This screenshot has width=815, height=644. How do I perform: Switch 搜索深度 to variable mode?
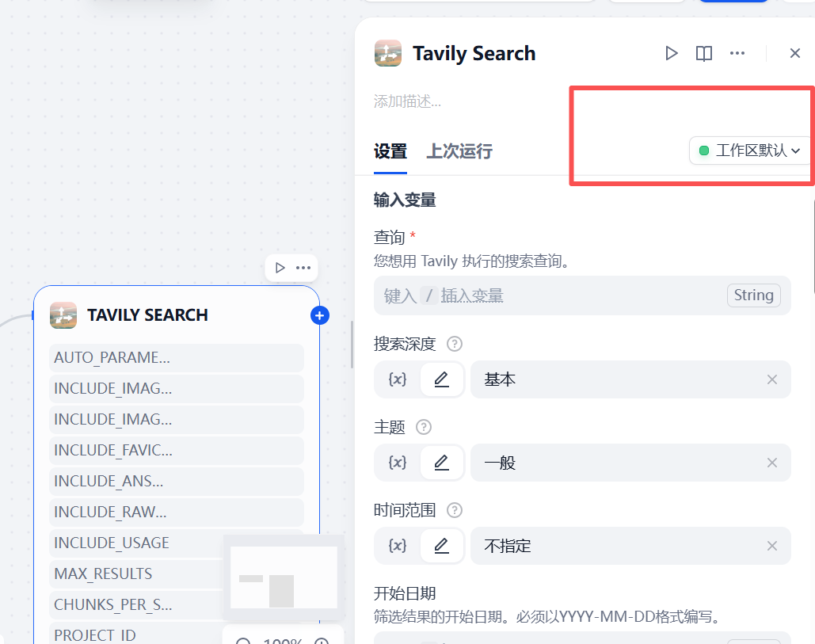tap(398, 379)
